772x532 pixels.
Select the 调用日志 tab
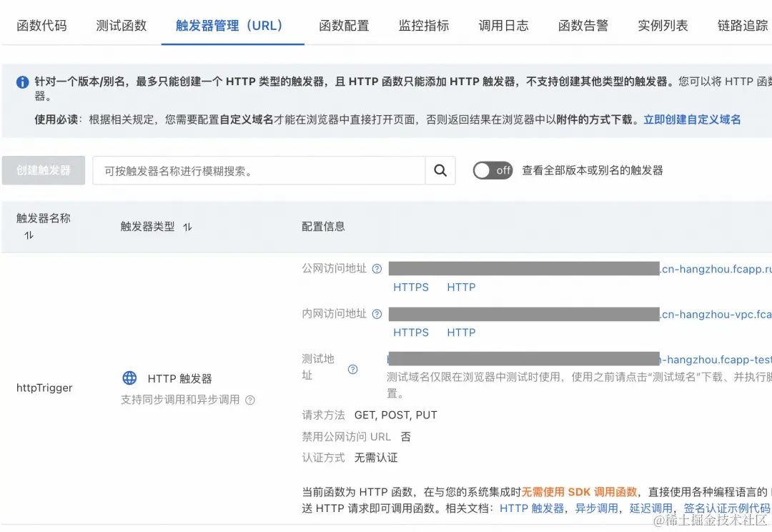(x=503, y=24)
